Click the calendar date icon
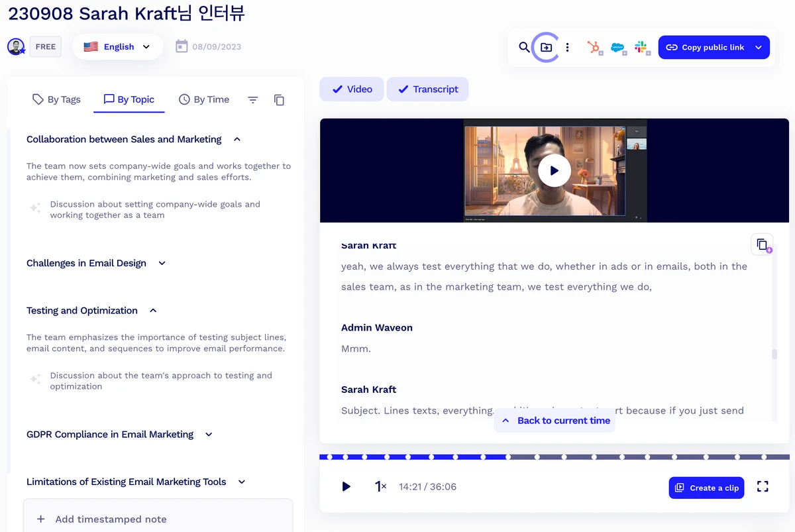Screen dimensions: 795x532 coord(182,46)
